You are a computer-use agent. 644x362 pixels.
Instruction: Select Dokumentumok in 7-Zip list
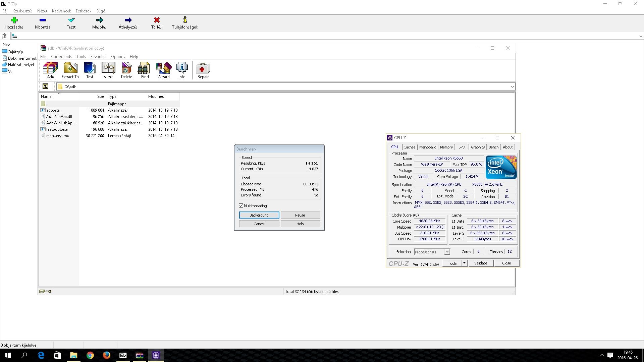point(22,58)
